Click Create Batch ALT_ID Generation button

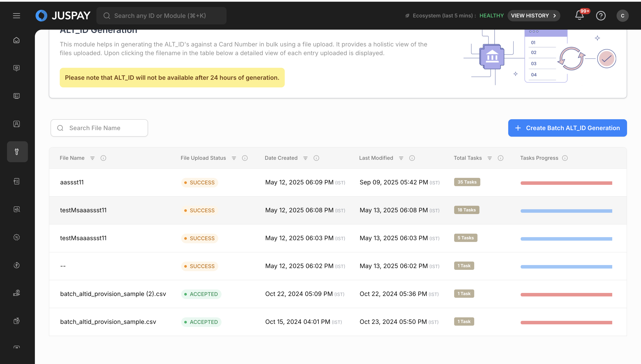(x=567, y=128)
